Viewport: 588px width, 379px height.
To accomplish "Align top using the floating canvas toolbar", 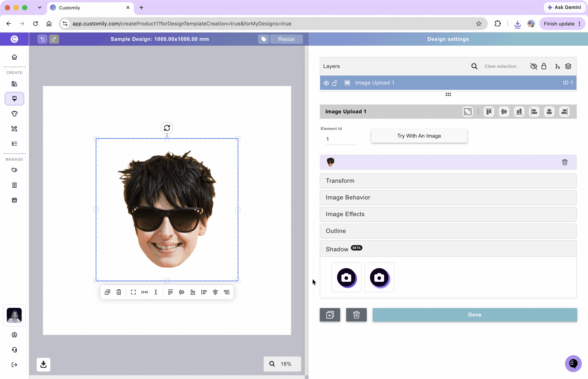I will coord(170,292).
